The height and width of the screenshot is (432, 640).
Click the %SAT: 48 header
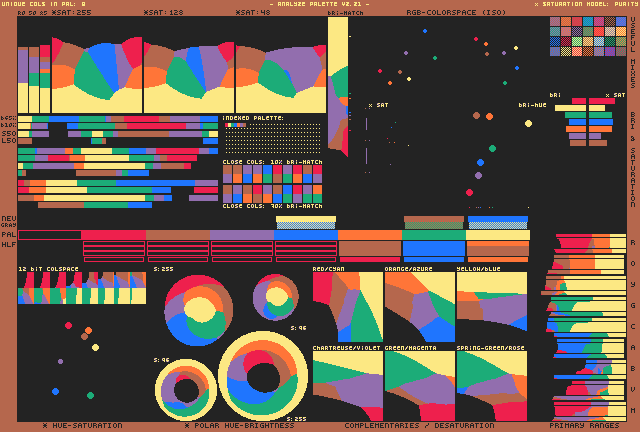[252, 12]
